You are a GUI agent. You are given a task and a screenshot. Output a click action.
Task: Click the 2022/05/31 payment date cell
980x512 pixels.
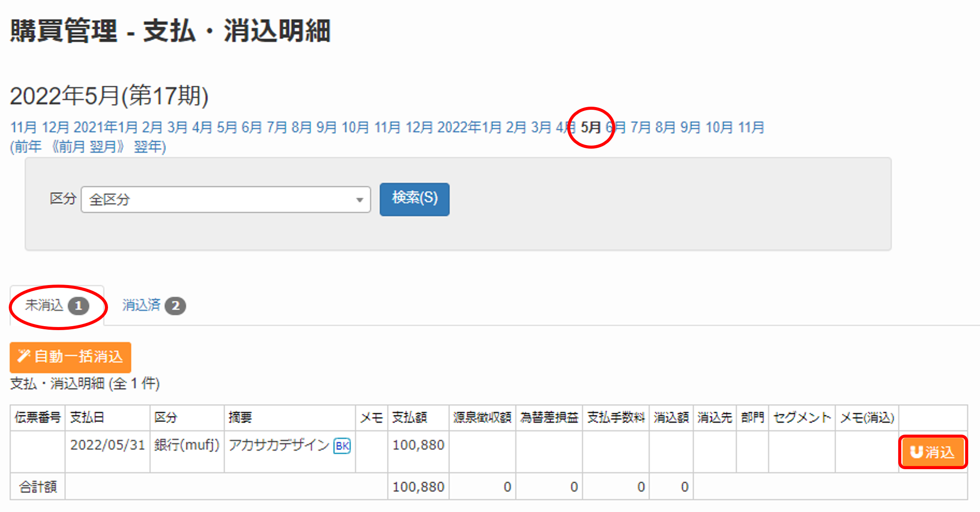coord(107,445)
